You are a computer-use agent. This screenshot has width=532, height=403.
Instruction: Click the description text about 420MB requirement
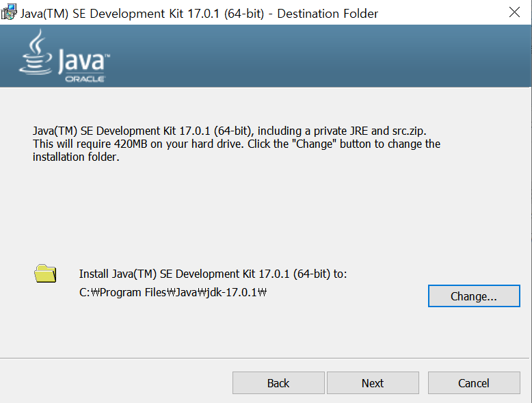click(x=237, y=144)
